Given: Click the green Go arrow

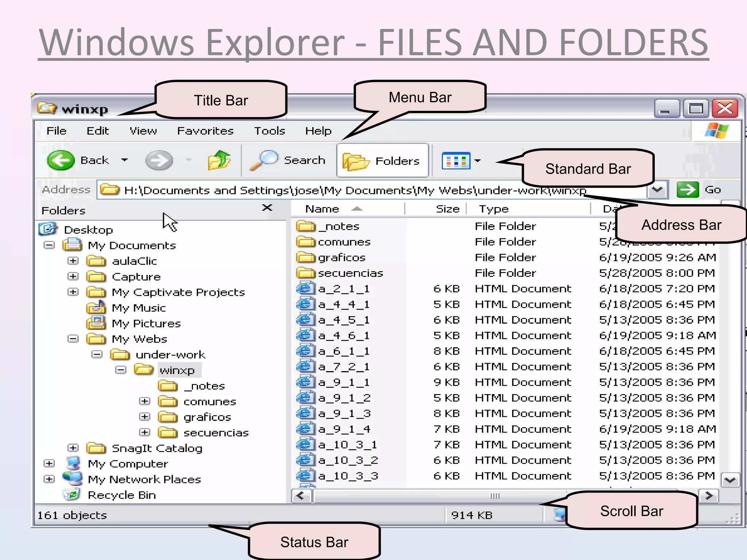Looking at the screenshot, I should pos(688,190).
